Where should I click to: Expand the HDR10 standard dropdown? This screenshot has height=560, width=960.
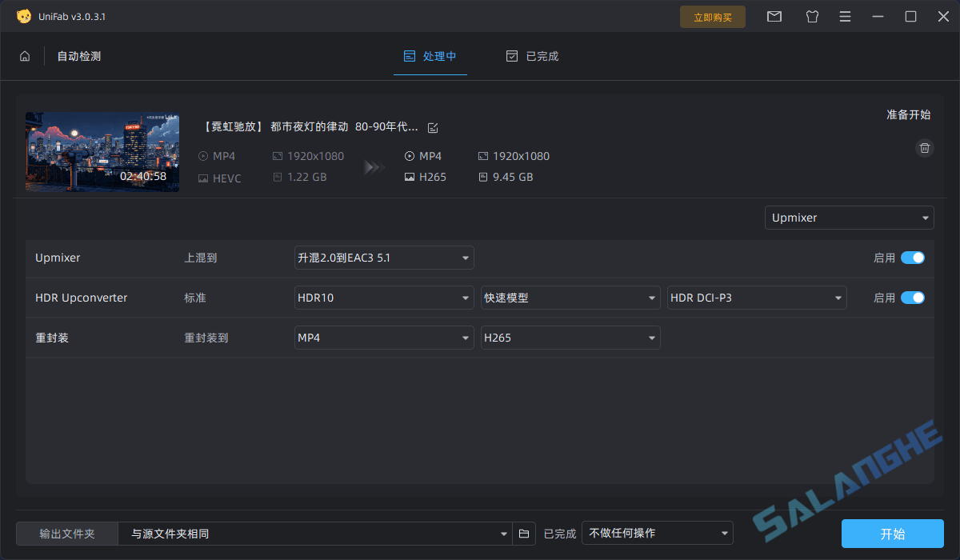click(x=384, y=297)
